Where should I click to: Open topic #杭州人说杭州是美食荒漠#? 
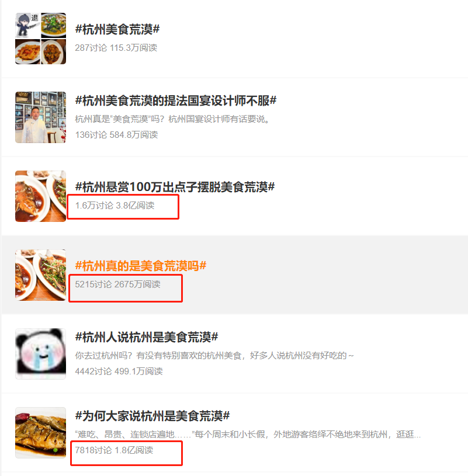click(147, 337)
